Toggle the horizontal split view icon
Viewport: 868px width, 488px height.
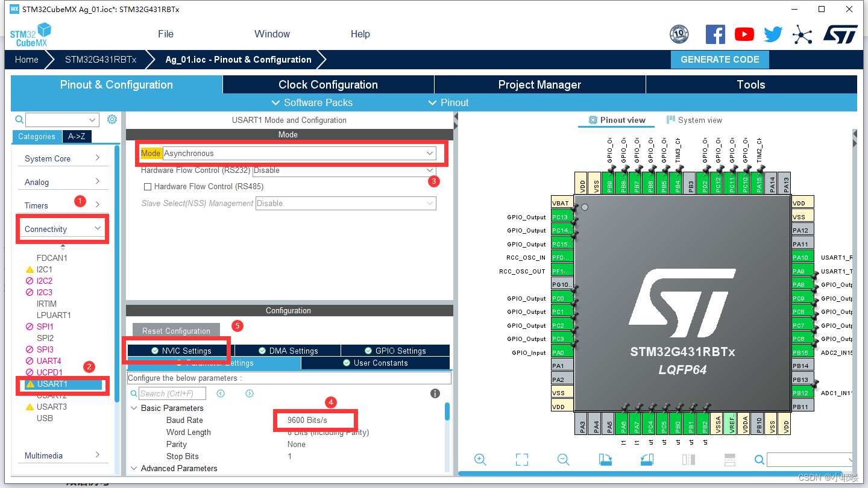tap(729, 460)
